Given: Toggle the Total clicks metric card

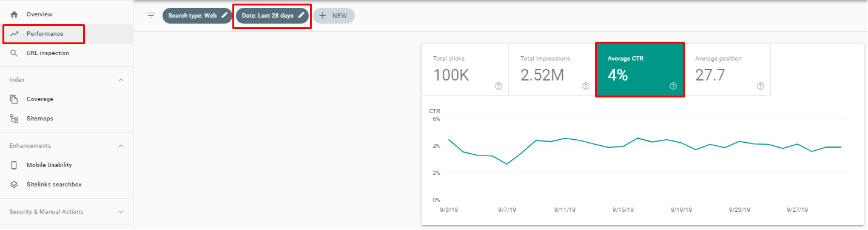Looking at the screenshot, I should point(465,70).
